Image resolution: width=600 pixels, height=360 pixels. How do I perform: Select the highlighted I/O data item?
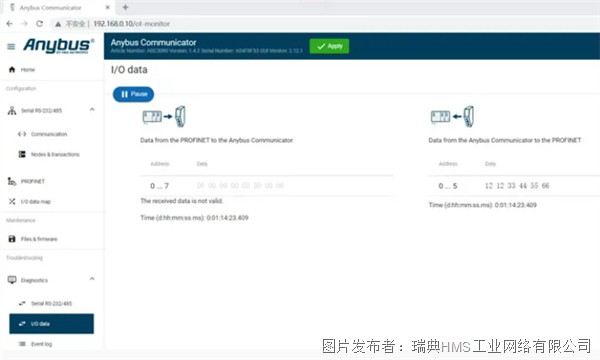point(51,324)
